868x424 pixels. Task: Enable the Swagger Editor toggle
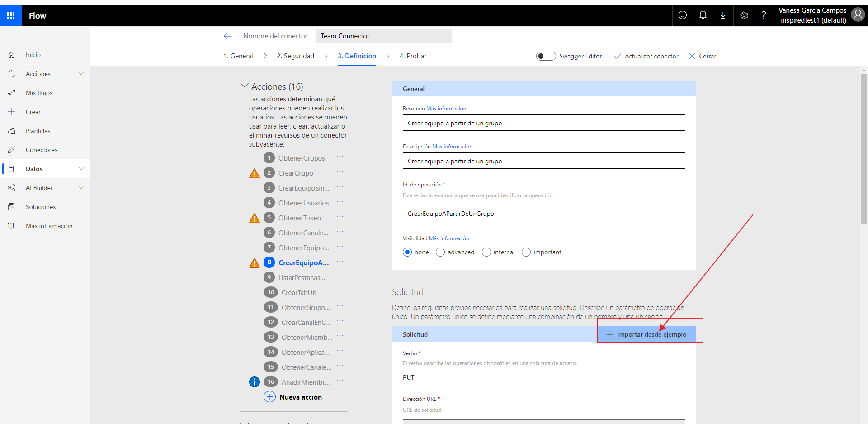coord(546,56)
